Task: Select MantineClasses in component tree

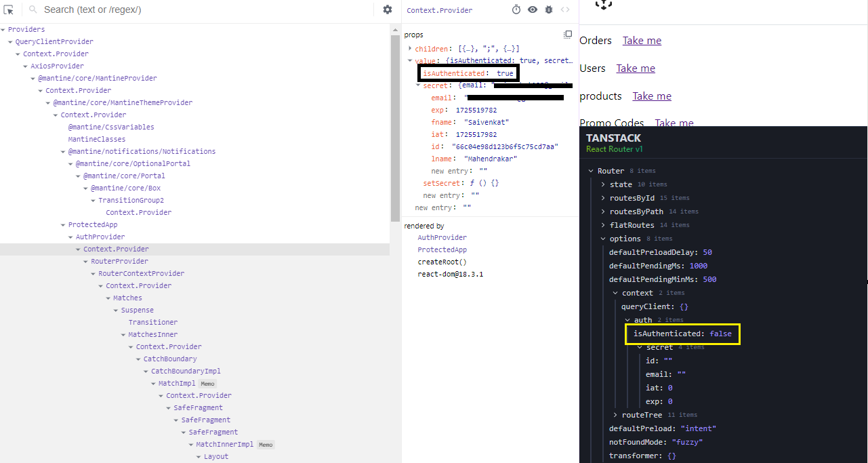Action: [97, 140]
